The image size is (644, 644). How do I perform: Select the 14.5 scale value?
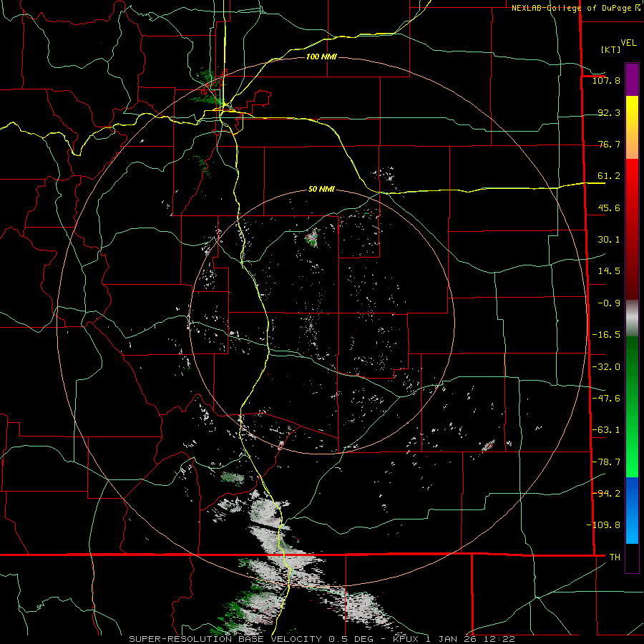click(x=609, y=271)
